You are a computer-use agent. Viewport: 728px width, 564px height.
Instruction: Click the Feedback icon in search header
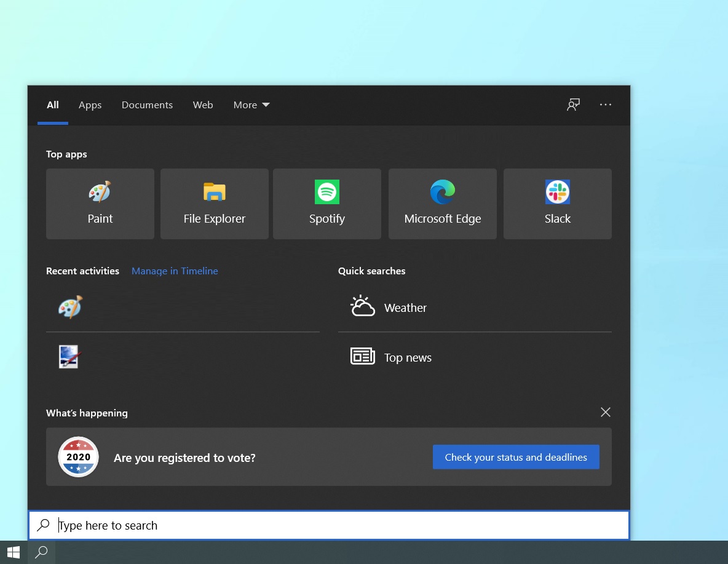pyautogui.click(x=573, y=105)
